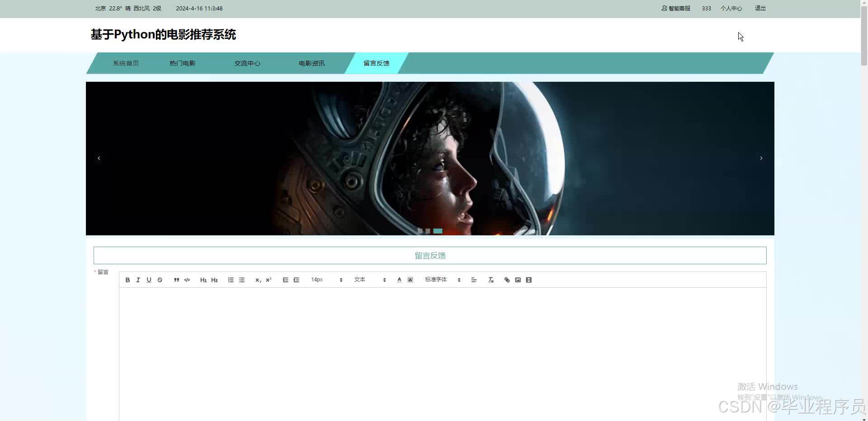Insert an image into the message
Image resolution: width=868 pixels, height=421 pixels.
point(518,280)
